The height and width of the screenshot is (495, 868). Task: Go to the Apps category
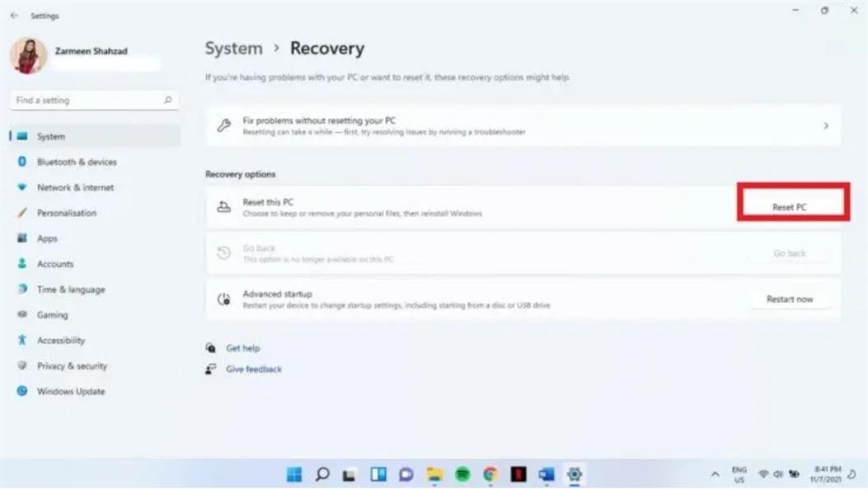(95, 238)
